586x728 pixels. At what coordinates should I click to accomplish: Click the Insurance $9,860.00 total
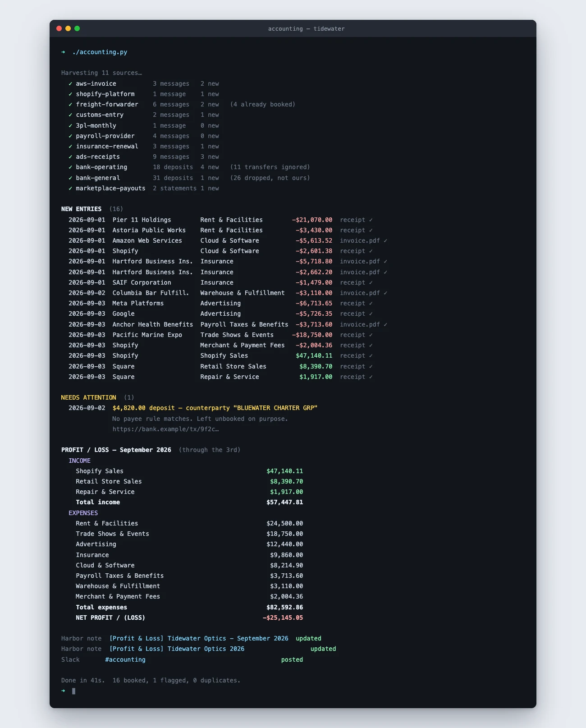pos(286,555)
